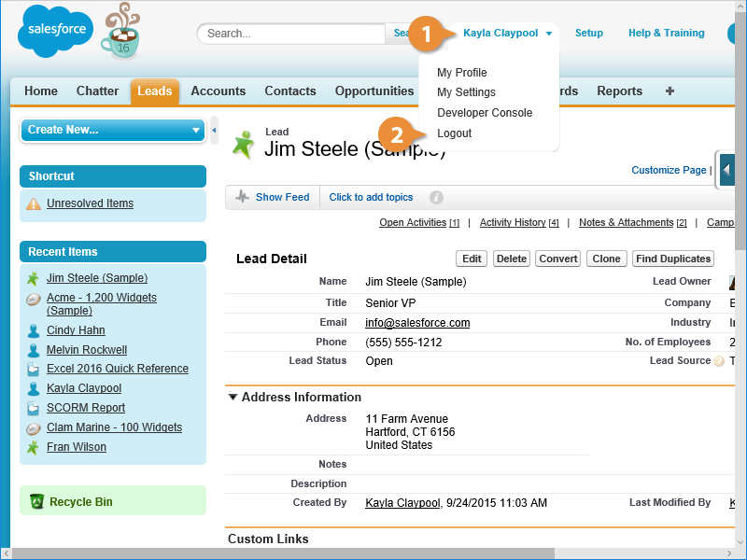Click in the Search input field
The image size is (747, 560).
291,34
